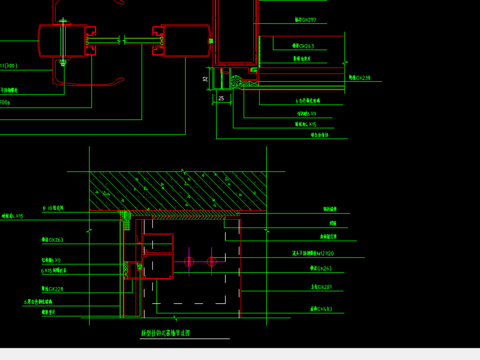Select the right magenta bolt circle

pos(212,262)
